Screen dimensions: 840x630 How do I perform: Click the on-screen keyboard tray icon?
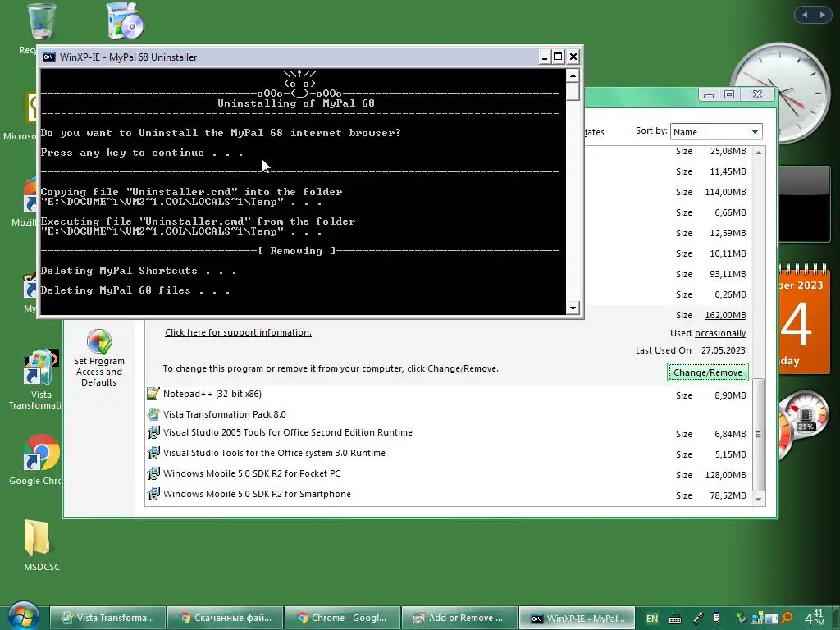tap(675, 619)
